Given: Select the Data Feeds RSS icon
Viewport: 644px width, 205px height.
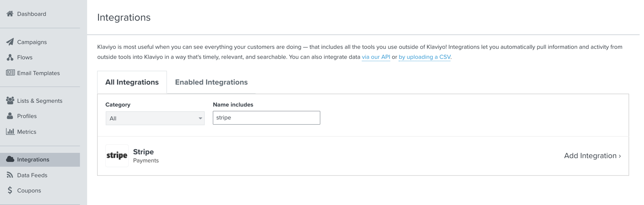Looking at the screenshot, I should pos(10,175).
